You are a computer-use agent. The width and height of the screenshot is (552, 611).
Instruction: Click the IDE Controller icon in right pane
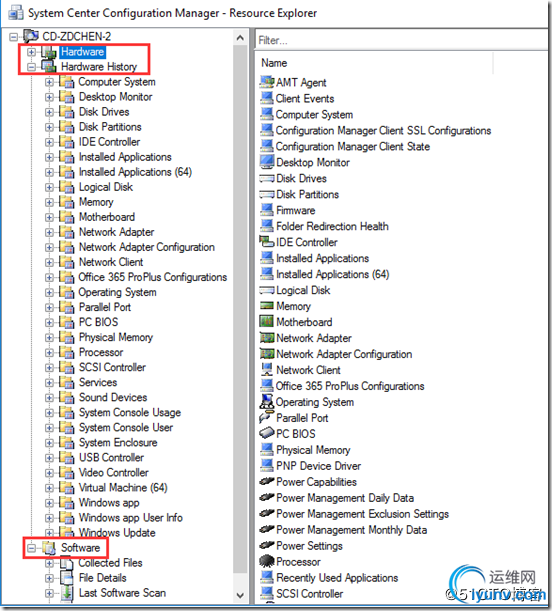tap(267, 242)
